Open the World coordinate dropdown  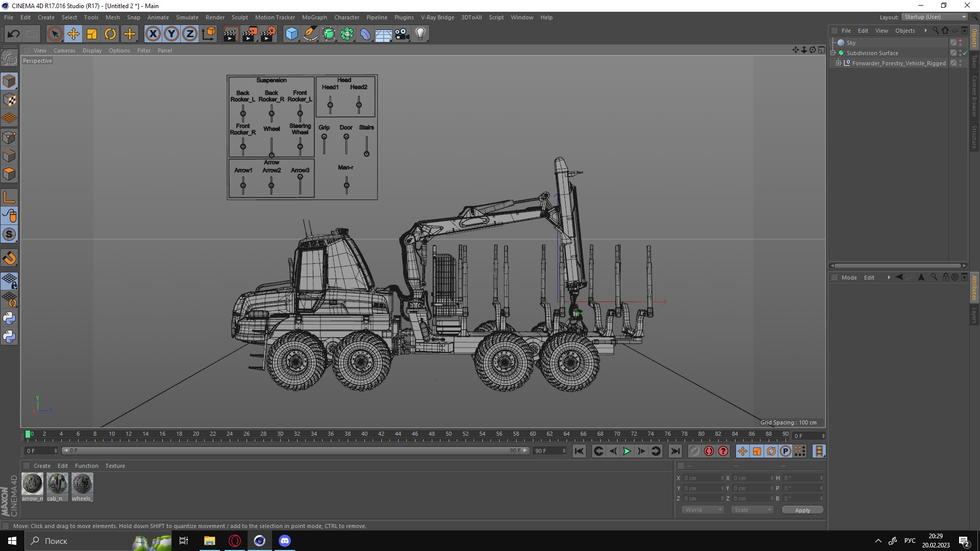703,510
